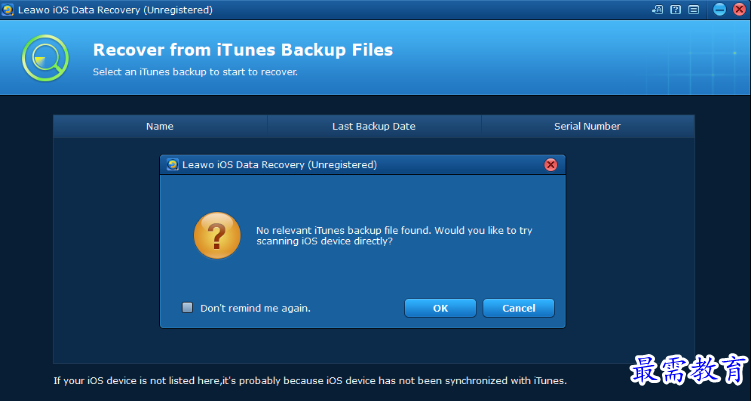Click the magnifier logo in the header
Viewport: 754px width, 401px height.
pos(46,58)
